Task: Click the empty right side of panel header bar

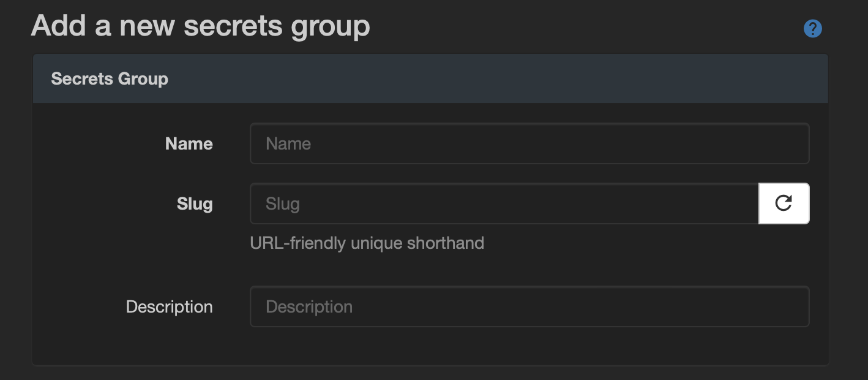Action: pos(551,78)
